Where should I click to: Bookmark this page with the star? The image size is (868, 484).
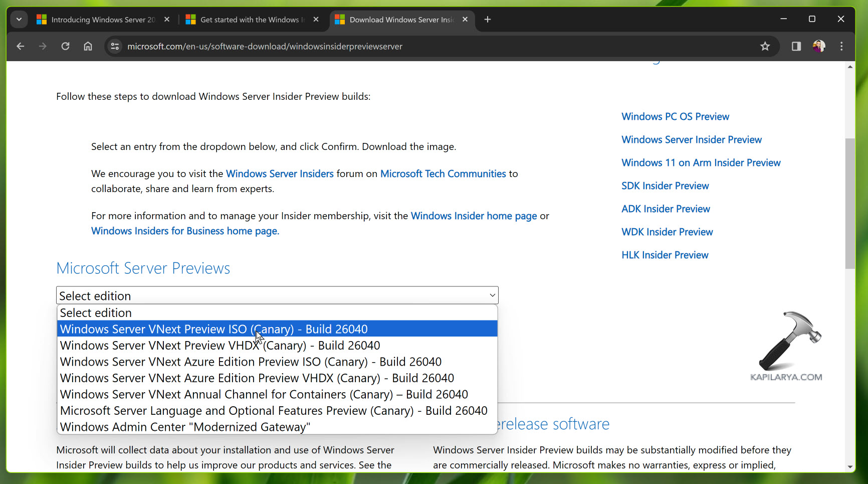[x=765, y=46]
